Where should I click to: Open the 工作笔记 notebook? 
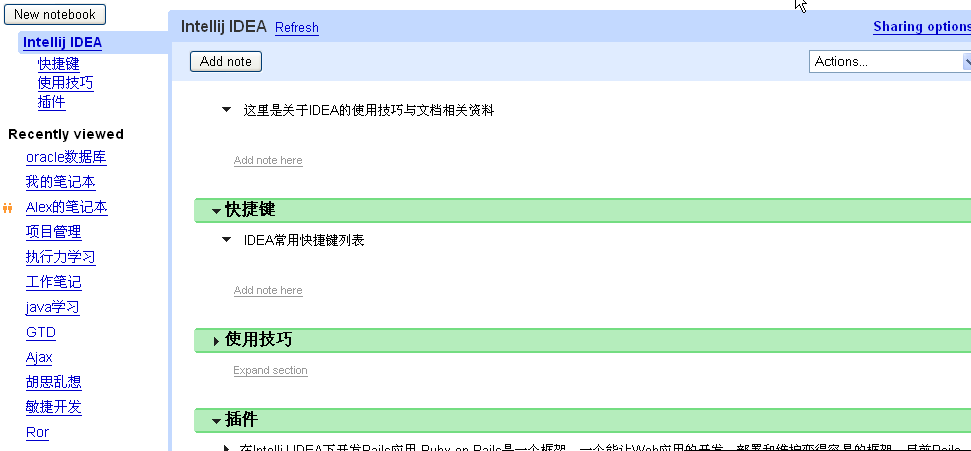tap(54, 282)
